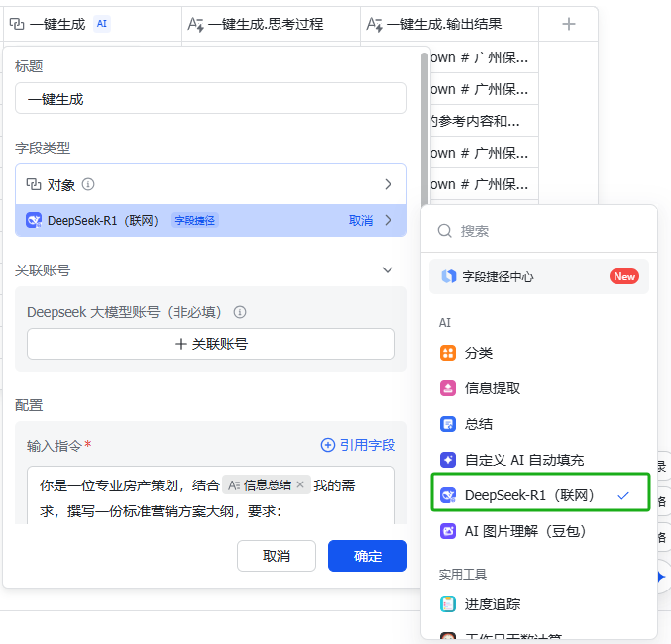This screenshot has height=644, width=671.
Task: Click the AI badge on 一键生成 column header
Action: pos(102,24)
